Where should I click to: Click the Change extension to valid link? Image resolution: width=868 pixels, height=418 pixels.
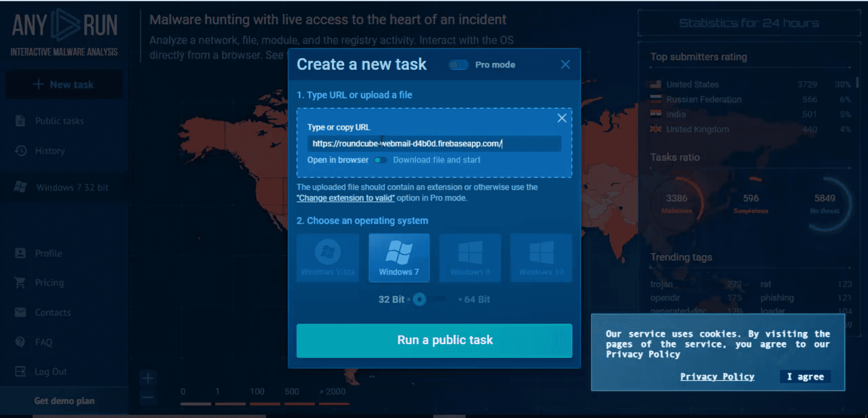[x=345, y=198]
